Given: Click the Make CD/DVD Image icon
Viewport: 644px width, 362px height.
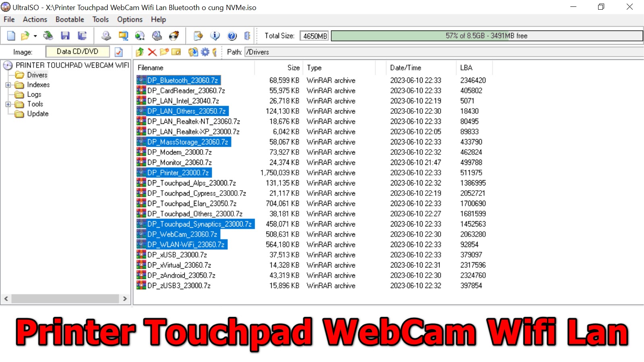Looking at the screenshot, I should pyautogui.click(x=106, y=36).
